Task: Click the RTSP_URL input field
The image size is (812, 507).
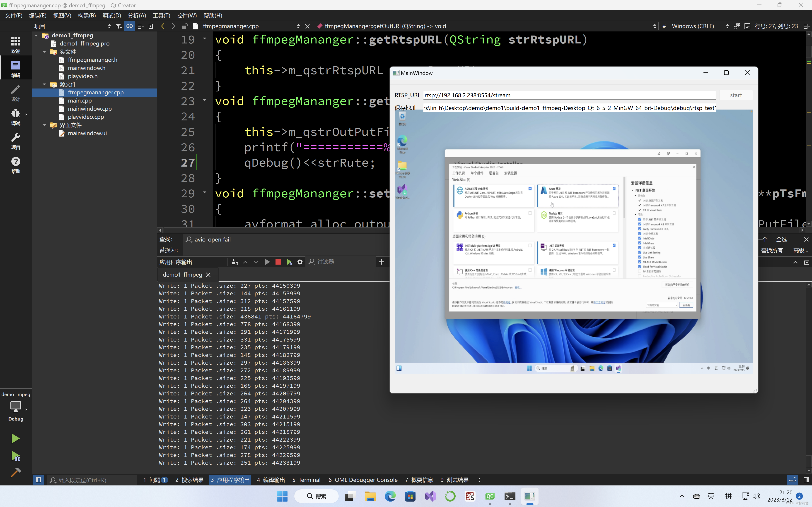Action: 569,95
